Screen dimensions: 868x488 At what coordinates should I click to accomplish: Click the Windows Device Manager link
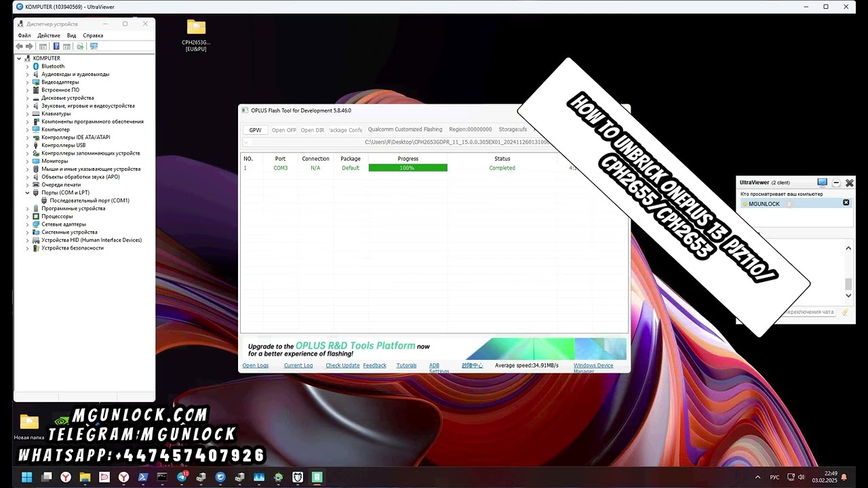[x=593, y=368]
